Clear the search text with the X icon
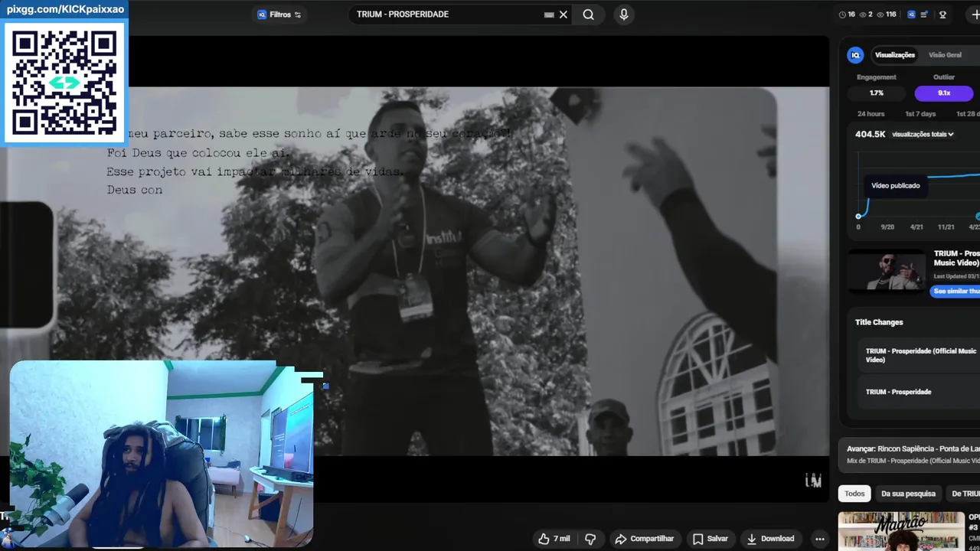Screen dimensions: 980x551 (x=563, y=15)
